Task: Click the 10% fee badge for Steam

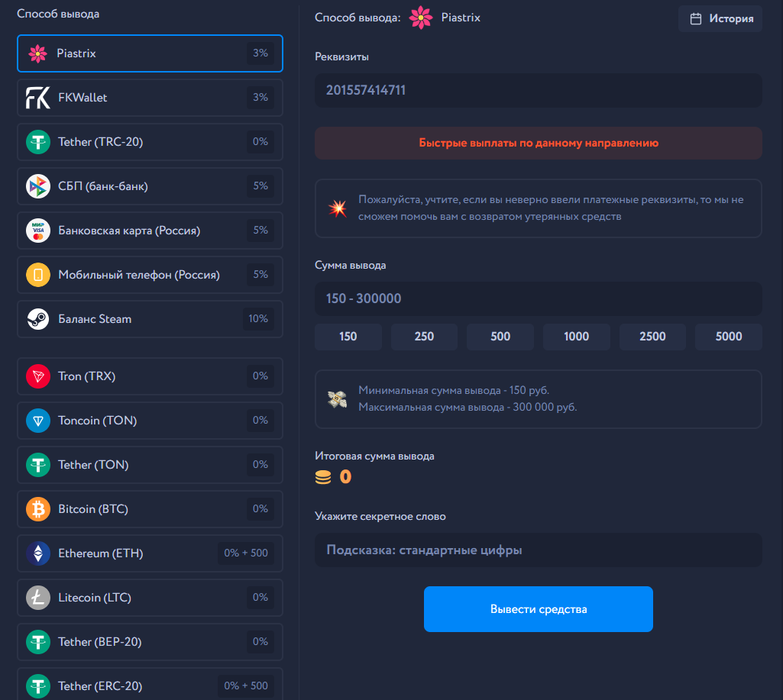Action: pyautogui.click(x=258, y=319)
